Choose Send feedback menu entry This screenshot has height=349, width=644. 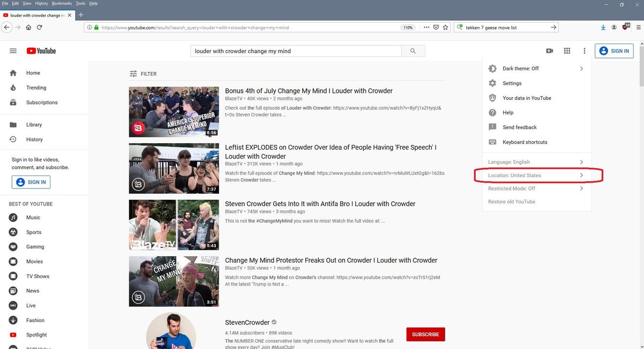[537, 127]
